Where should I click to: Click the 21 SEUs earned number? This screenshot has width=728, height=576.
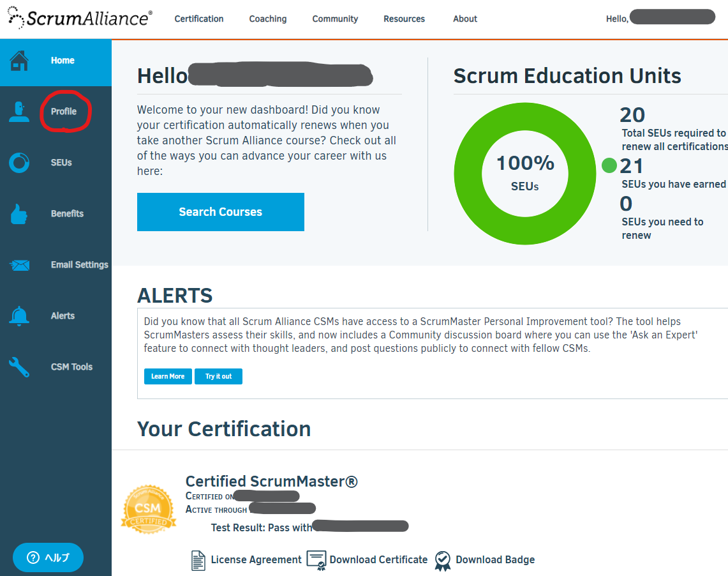tap(632, 166)
